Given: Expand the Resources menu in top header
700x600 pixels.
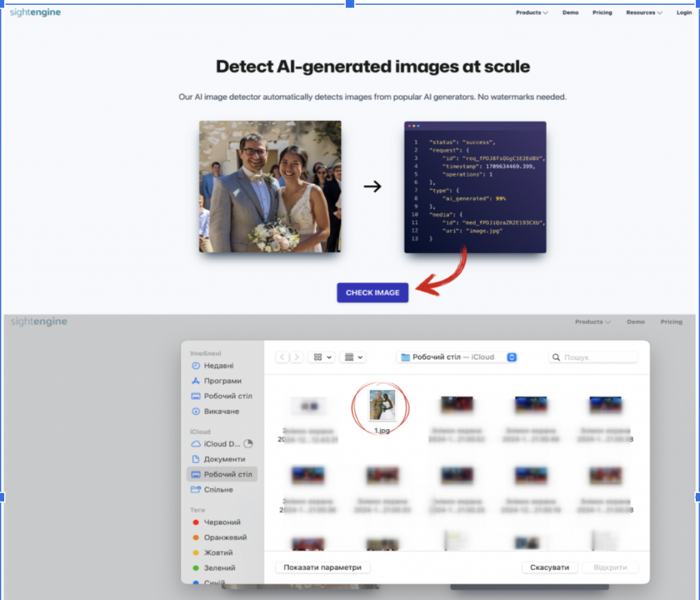Looking at the screenshot, I should (644, 12).
